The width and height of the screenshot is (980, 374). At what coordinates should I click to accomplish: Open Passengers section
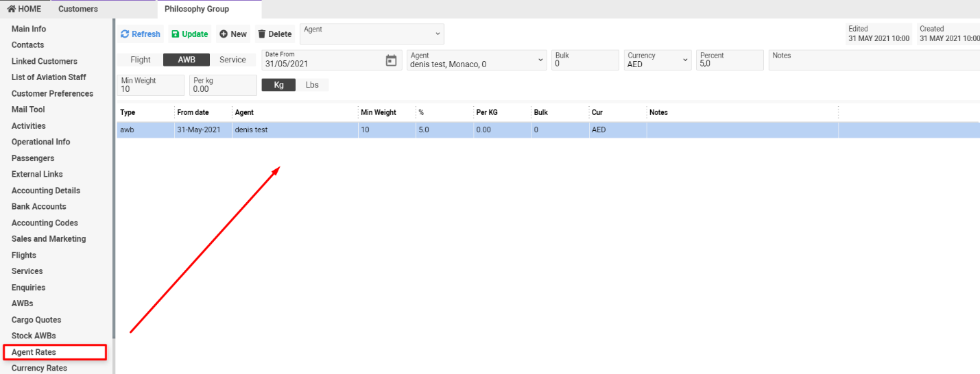tap(33, 158)
